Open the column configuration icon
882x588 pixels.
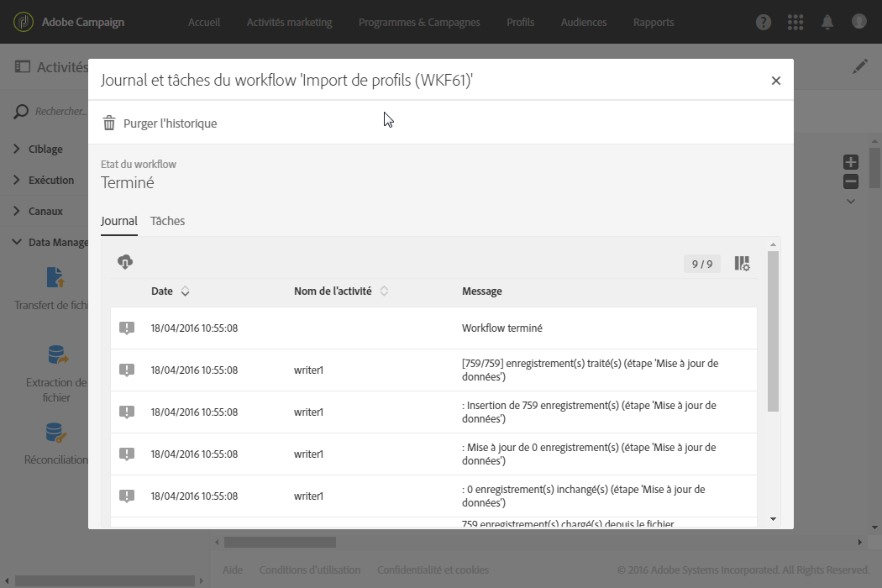tap(742, 263)
